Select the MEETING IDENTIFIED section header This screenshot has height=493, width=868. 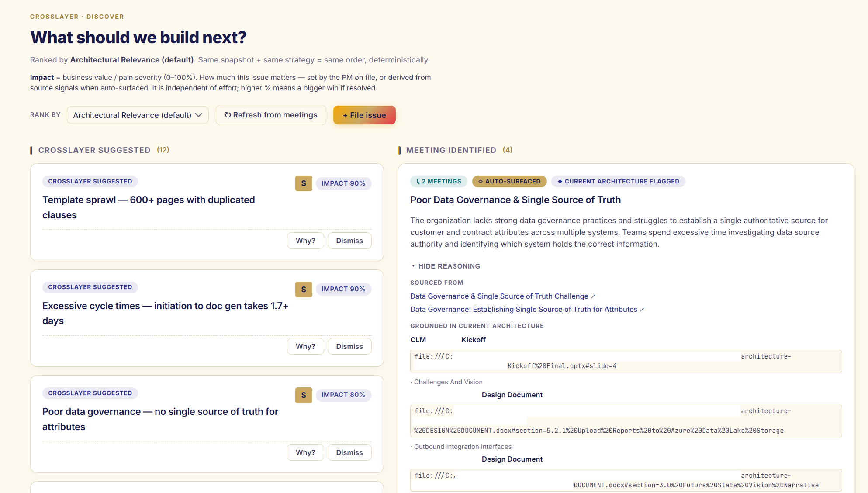[451, 150]
